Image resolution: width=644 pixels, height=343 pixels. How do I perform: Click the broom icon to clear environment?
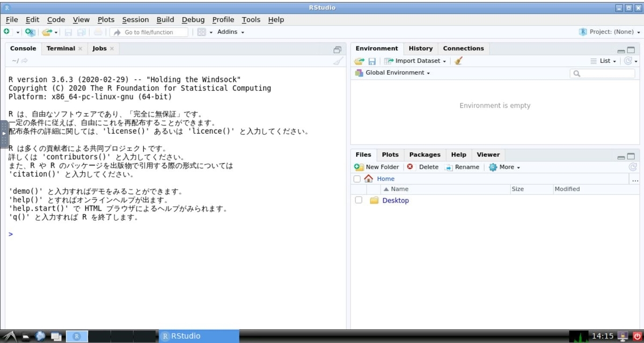pos(458,61)
